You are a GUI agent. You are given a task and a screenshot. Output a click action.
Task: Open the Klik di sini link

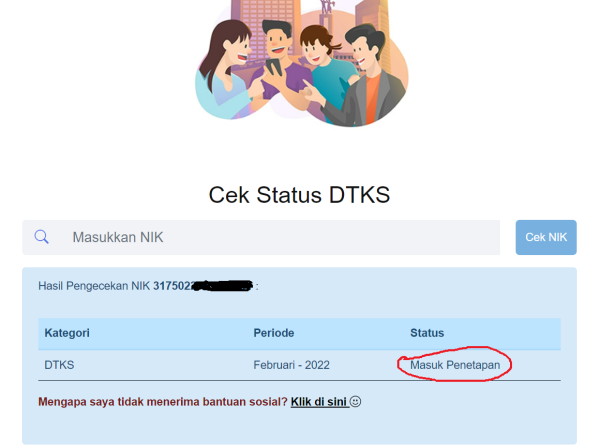point(319,401)
